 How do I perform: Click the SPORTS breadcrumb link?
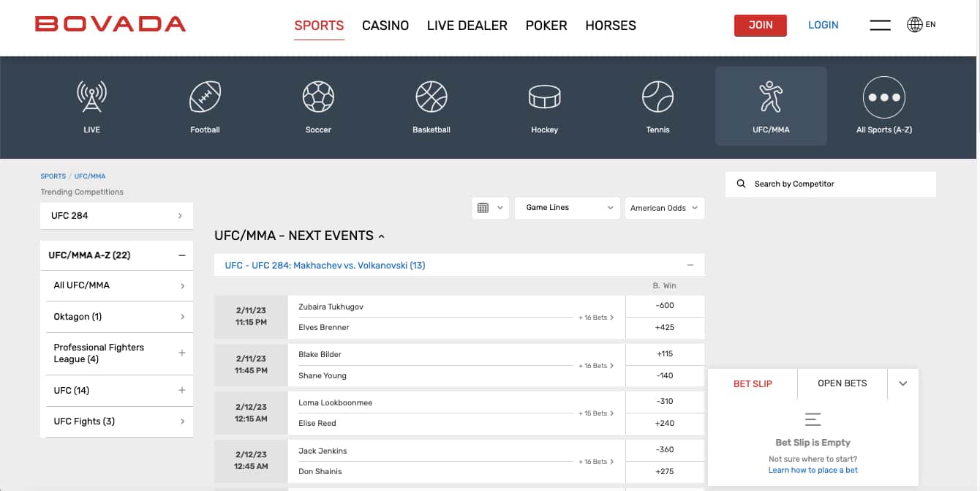point(53,176)
